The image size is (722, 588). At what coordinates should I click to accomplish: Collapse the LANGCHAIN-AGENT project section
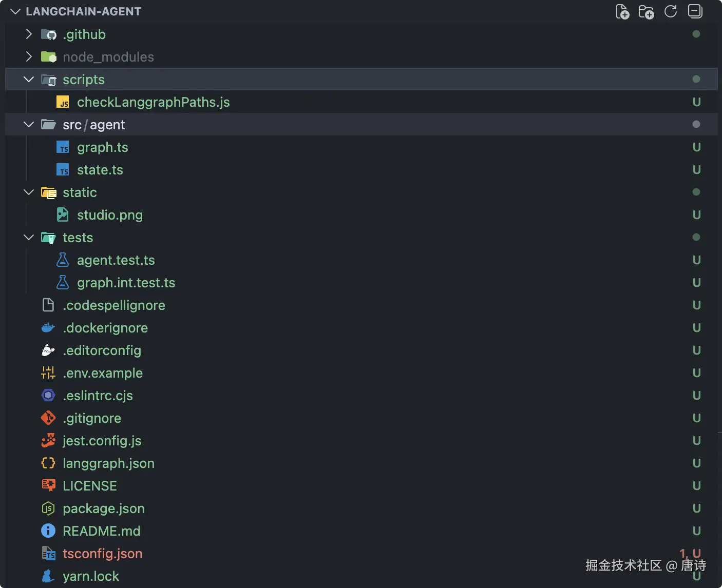15,11
